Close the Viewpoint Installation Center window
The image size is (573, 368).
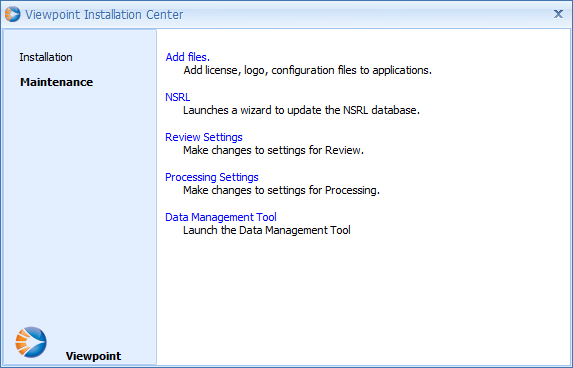(558, 14)
